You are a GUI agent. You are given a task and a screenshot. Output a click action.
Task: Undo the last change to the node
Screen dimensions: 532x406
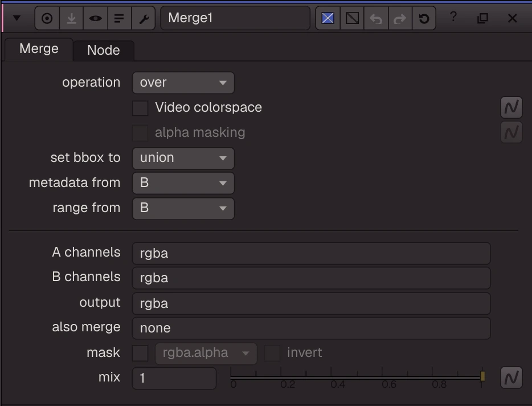(x=376, y=18)
